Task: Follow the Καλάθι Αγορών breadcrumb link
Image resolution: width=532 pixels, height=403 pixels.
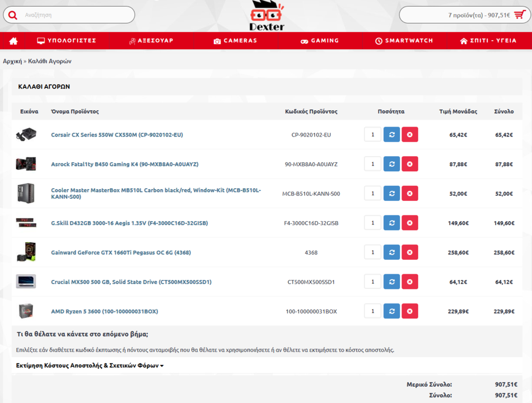Action: [49, 61]
